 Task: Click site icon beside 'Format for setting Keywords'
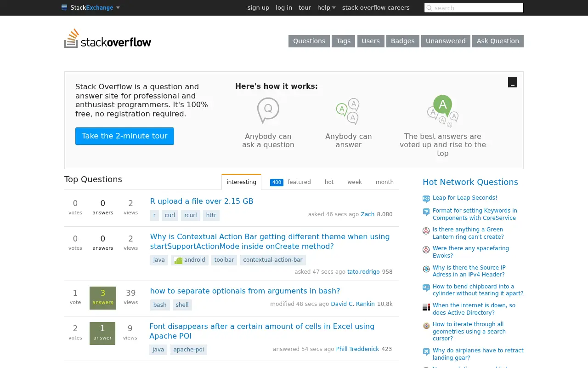coord(426,212)
